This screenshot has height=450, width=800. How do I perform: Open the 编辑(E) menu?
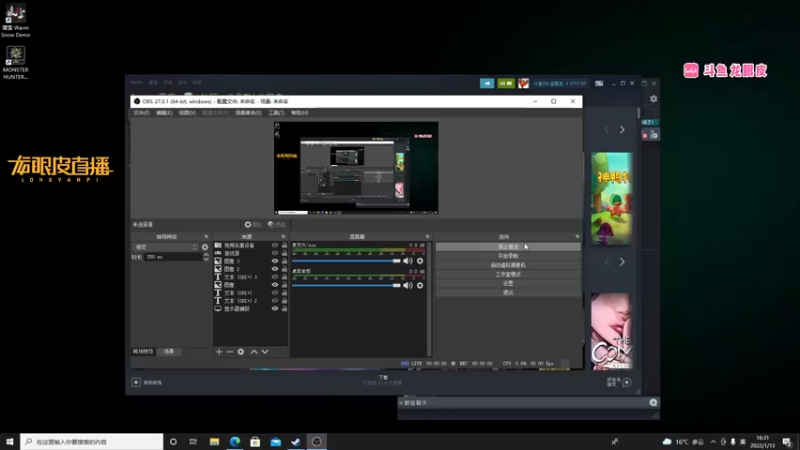click(x=164, y=113)
